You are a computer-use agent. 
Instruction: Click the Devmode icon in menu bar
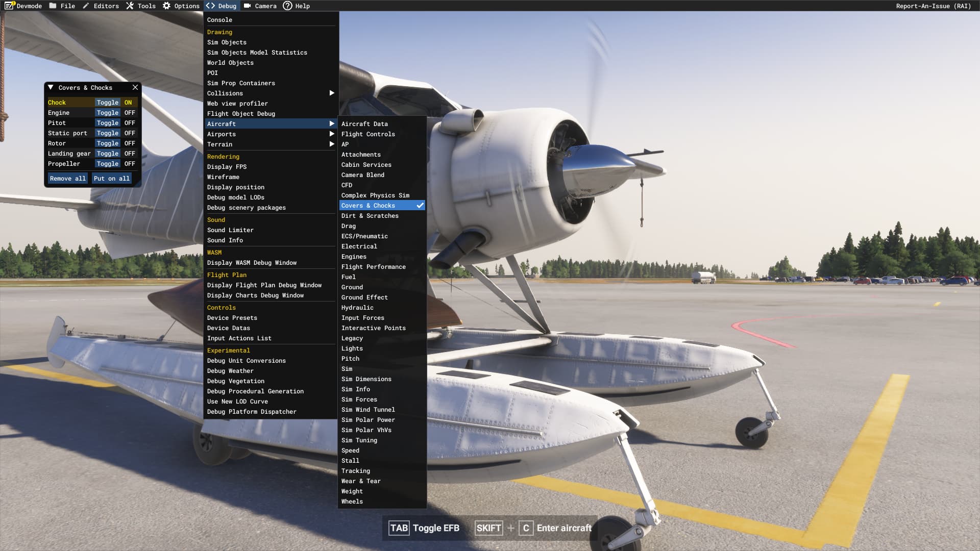pyautogui.click(x=10, y=6)
